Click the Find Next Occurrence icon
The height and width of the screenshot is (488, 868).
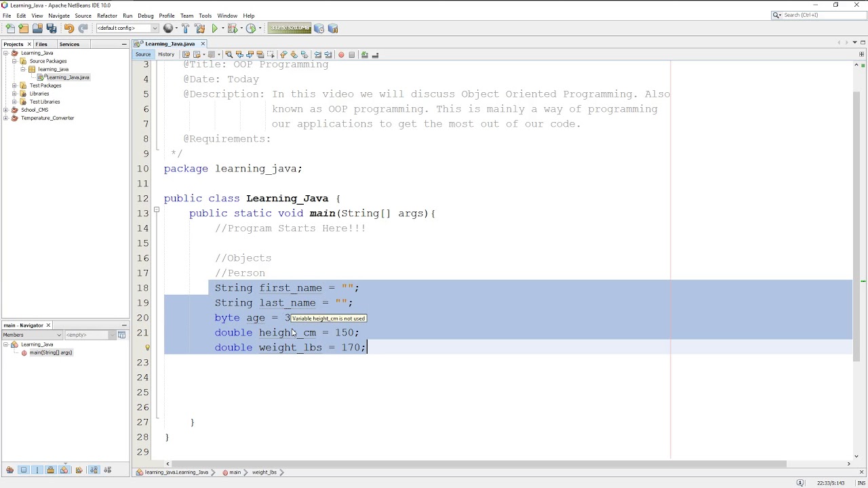[250, 54]
